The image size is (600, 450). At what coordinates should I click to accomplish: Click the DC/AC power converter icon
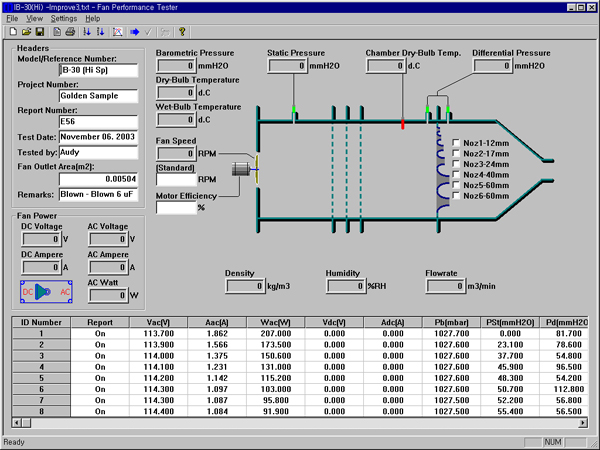click(46, 292)
